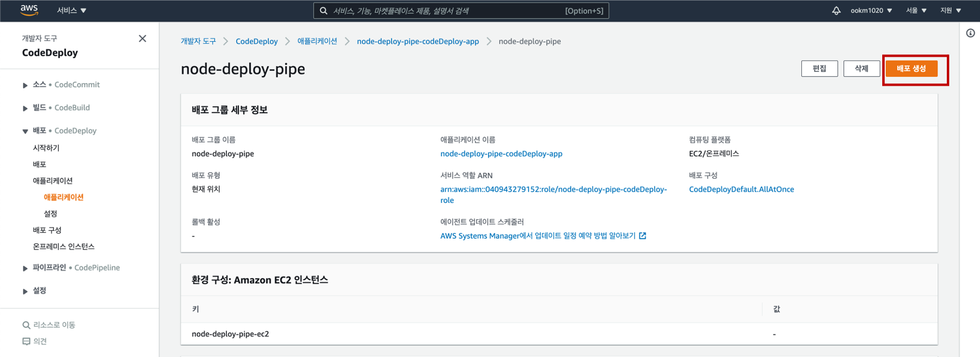Select the highlighted 애플리케이션 sub-item

63,198
